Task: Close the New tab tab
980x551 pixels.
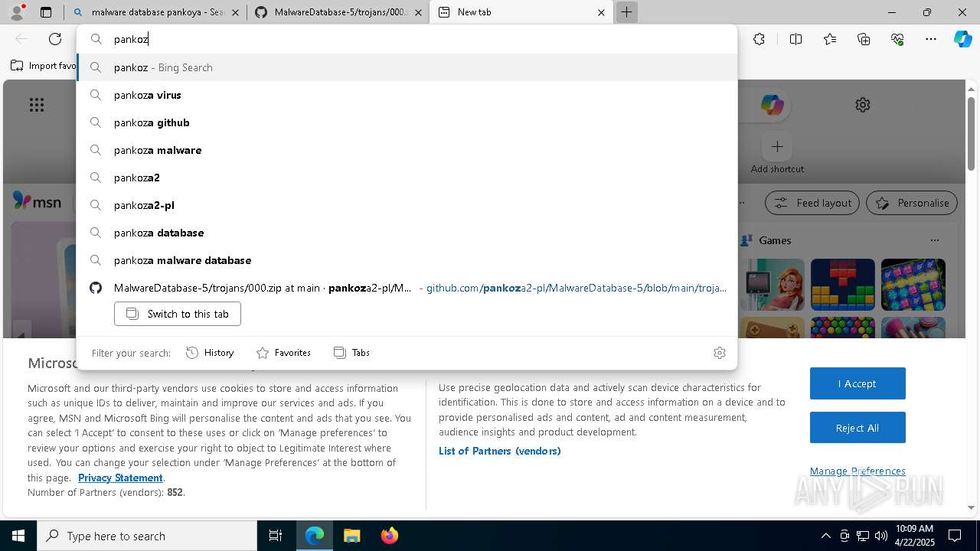Action: [x=601, y=12]
